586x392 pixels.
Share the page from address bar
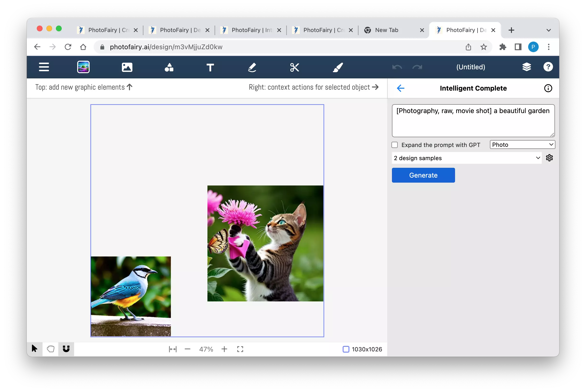pos(468,47)
